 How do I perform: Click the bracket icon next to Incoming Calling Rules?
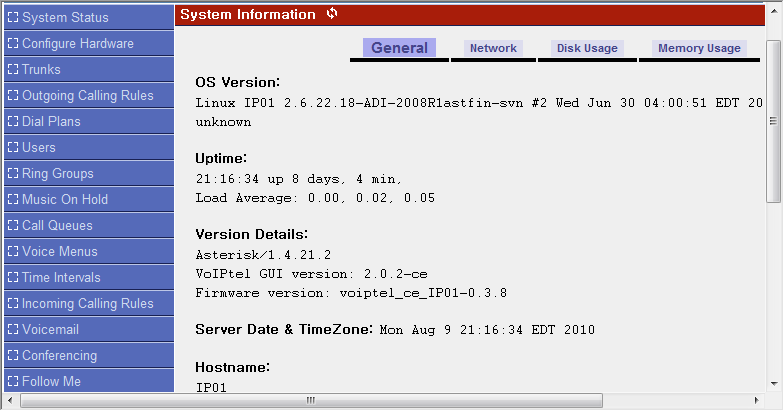[13, 303]
